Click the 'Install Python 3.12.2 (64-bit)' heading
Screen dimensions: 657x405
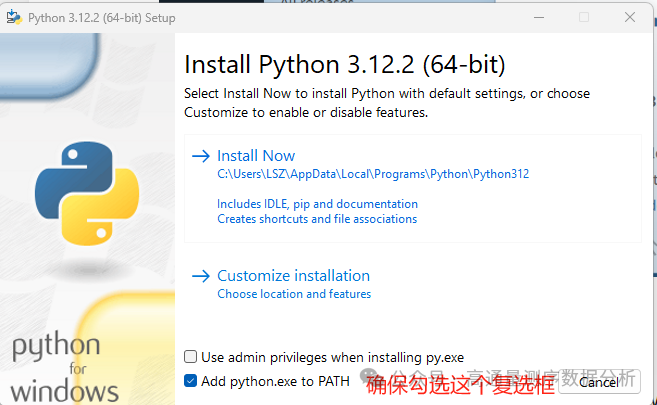click(x=344, y=64)
